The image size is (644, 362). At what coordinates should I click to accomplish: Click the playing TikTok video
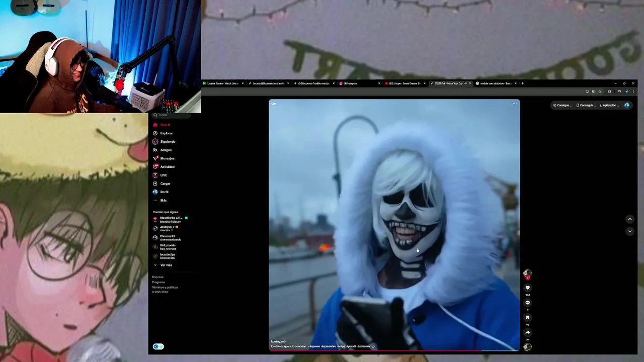click(394, 225)
